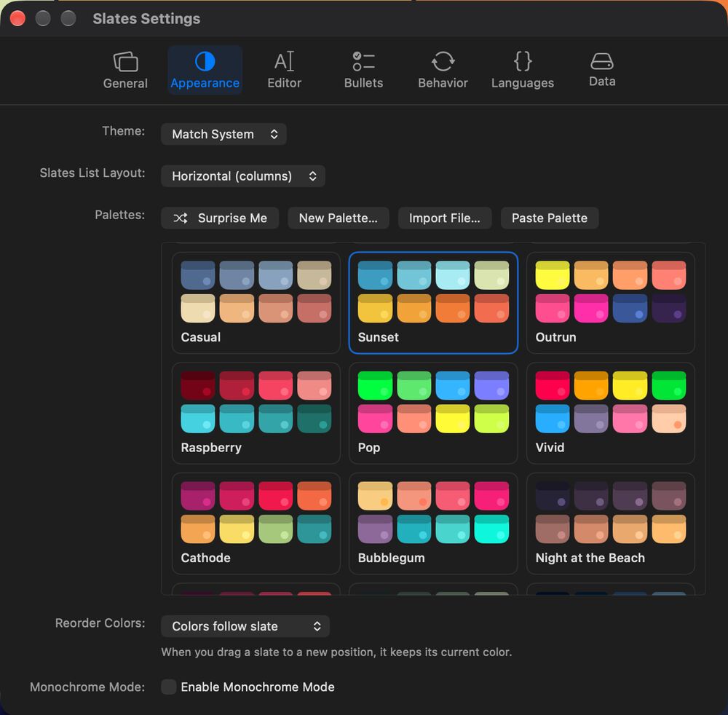728x715 pixels.
Task: Select the Casual palette card
Action: point(256,303)
